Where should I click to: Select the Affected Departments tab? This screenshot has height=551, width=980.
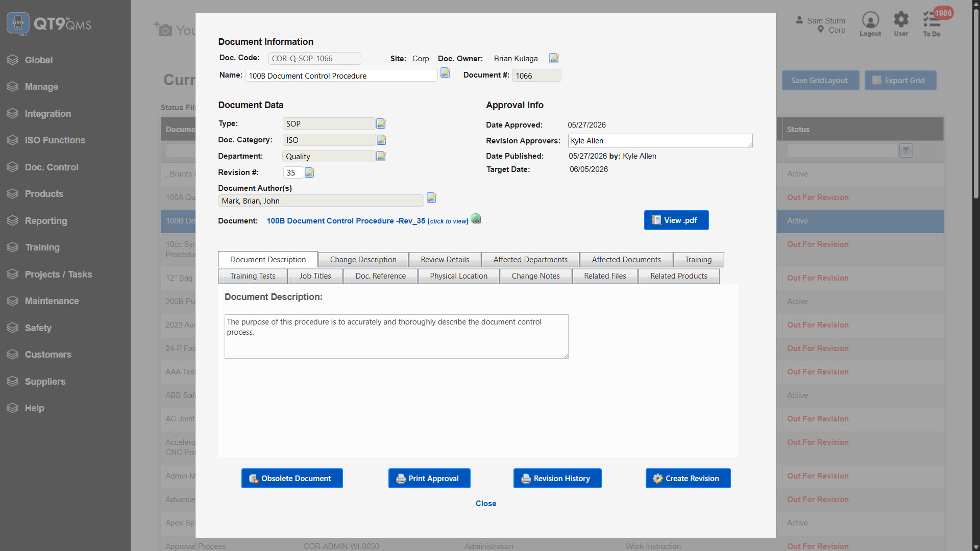click(530, 260)
